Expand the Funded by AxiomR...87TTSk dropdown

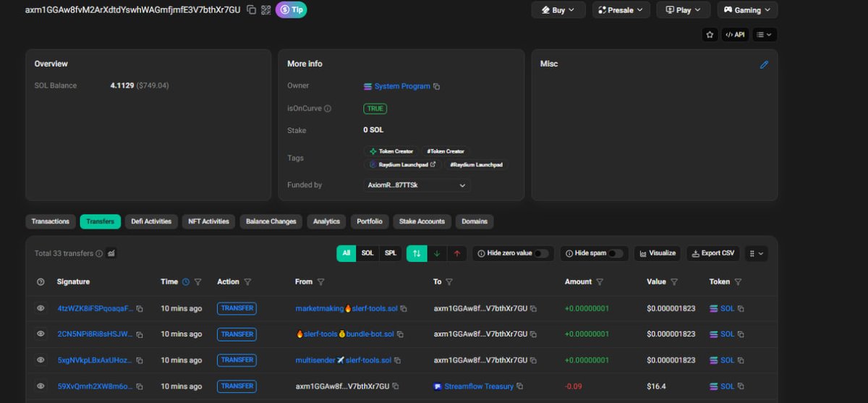[417, 185]
